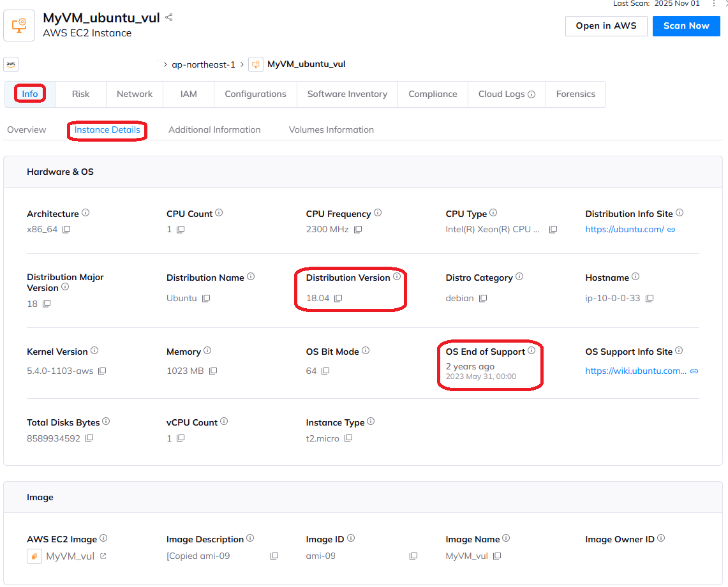
Task: Click the info icon beside Hostname
Action: pos(635,276)
